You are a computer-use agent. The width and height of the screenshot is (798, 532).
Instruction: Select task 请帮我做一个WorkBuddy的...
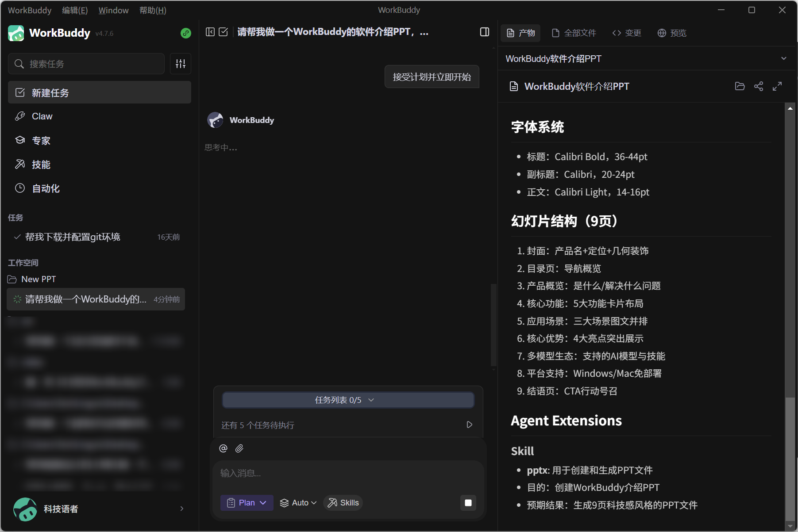point(96,299)
